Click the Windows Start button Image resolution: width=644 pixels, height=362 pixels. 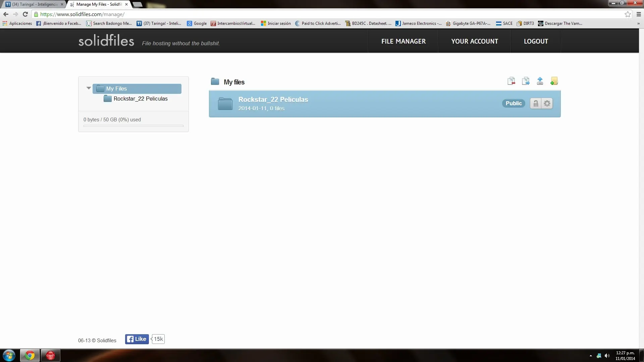coord(9,355)
